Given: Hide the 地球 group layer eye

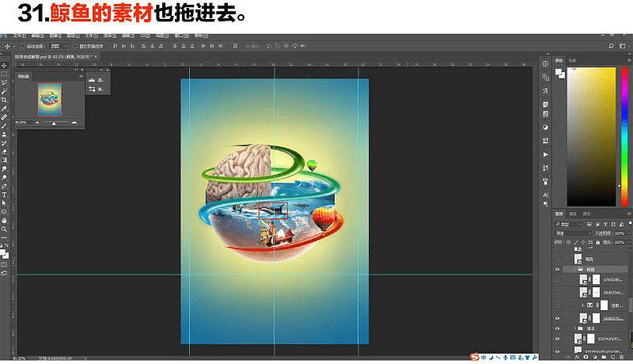Looking at the screenshot, I should pyautogui.click(x=558, y=328).
